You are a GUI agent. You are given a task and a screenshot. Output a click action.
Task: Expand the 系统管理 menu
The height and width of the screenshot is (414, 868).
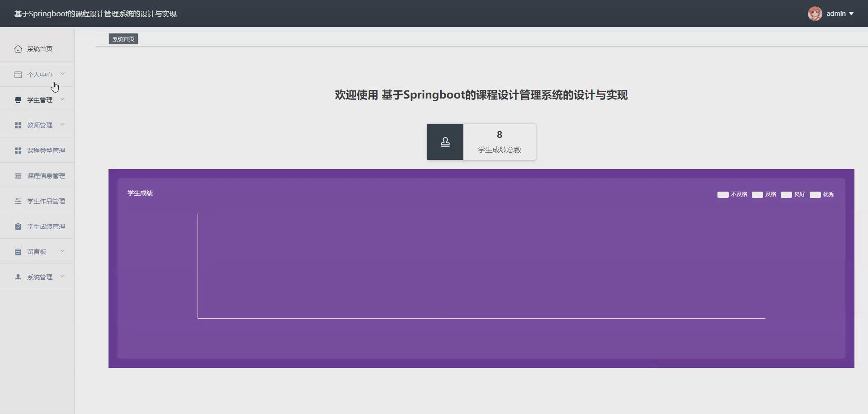click(62, 276)
